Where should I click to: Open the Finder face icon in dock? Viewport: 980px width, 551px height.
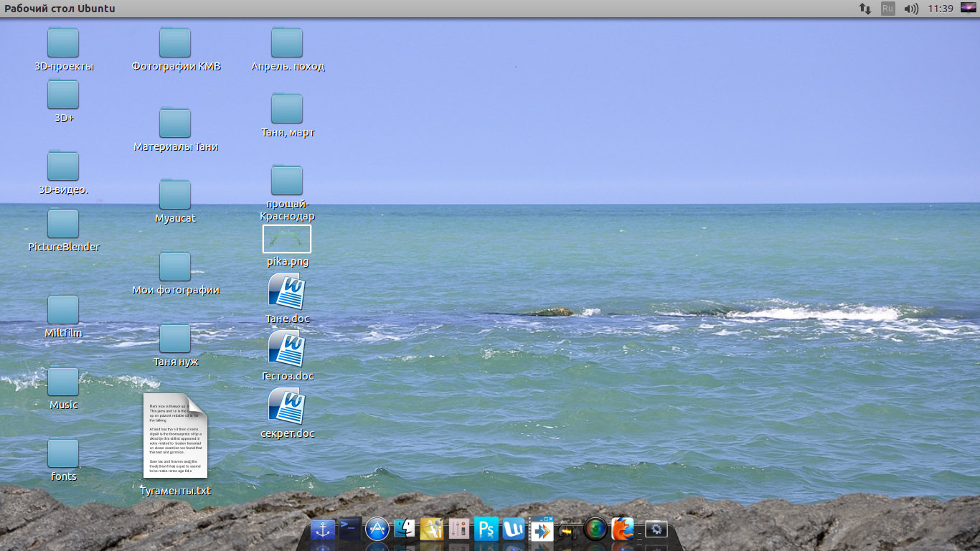(x=405, y=529)
